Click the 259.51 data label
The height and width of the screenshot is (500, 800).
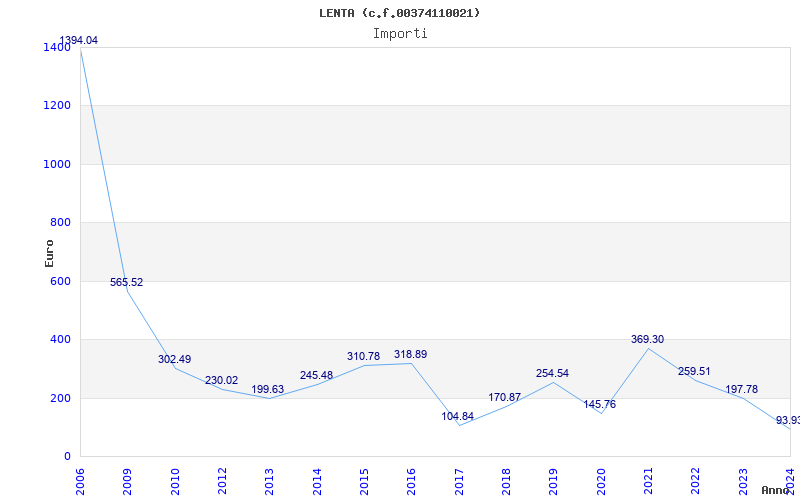(694, 371)
